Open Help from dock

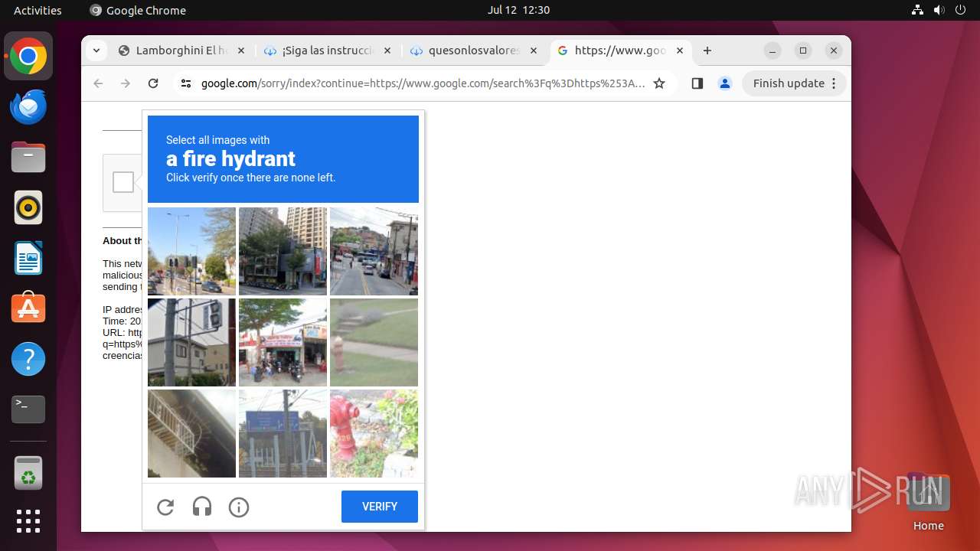(28, 359)
